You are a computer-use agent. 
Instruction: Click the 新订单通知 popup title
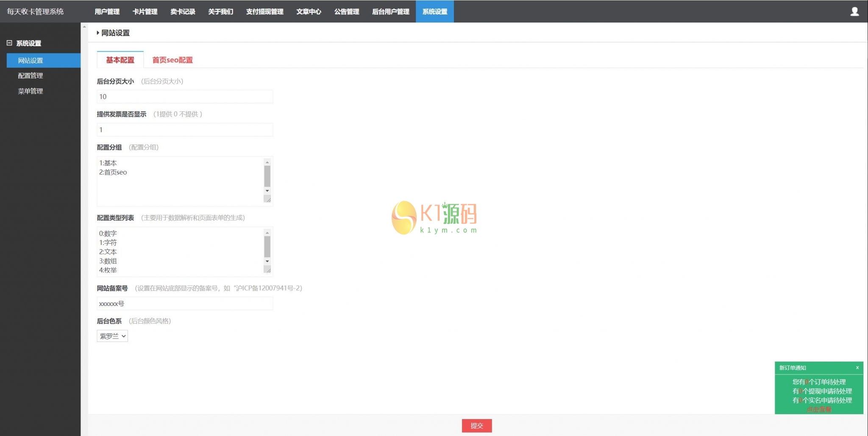tap(793, 368)
